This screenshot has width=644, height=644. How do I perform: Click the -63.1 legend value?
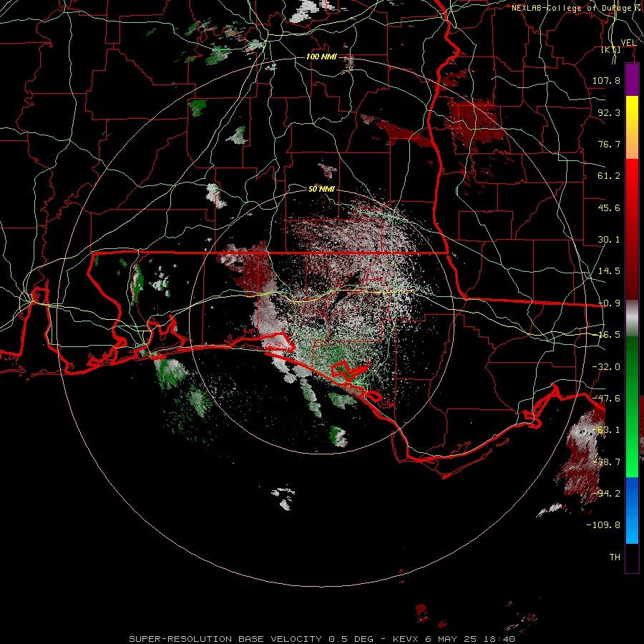(606, 430)
